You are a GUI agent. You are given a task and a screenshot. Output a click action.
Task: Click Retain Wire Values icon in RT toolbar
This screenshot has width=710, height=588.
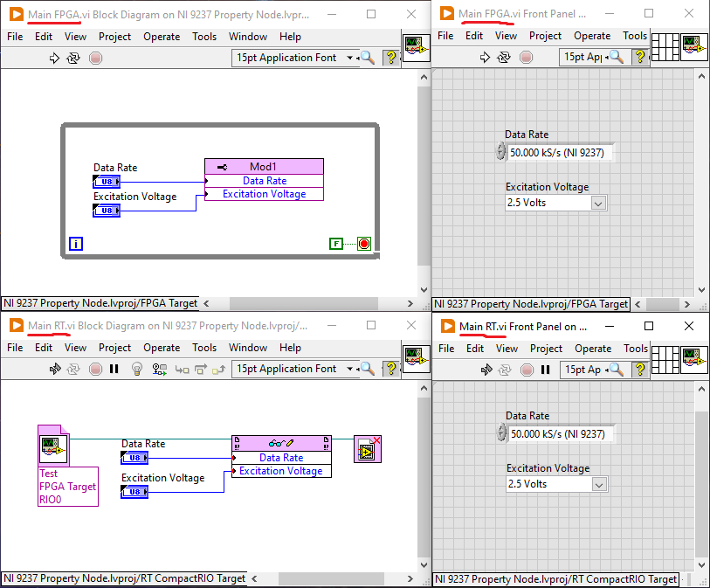(x=161, y=369)
